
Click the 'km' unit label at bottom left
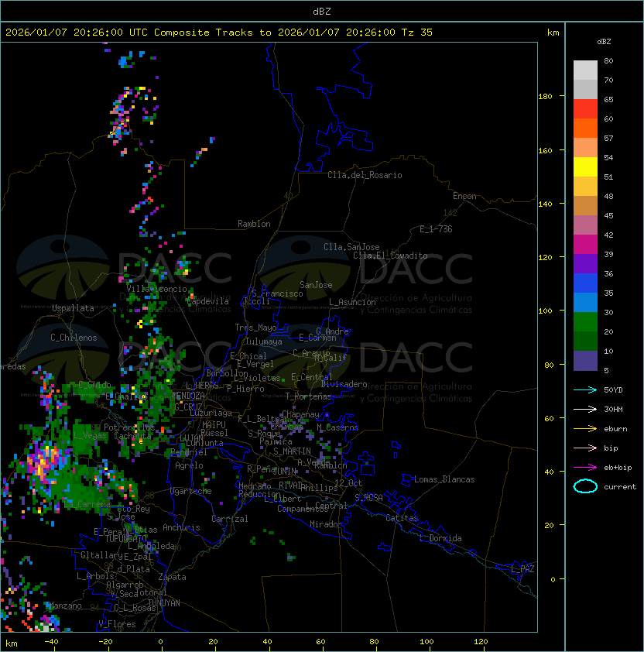(x=12, y=644)
